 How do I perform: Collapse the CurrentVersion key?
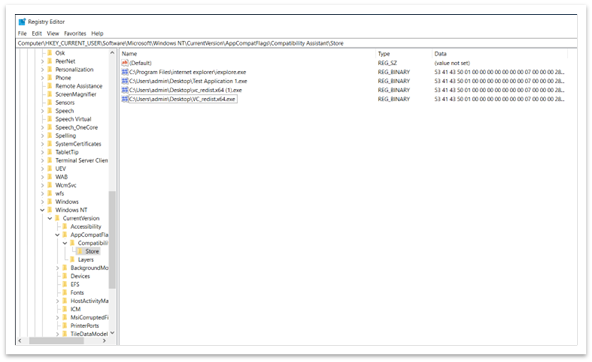50,218
